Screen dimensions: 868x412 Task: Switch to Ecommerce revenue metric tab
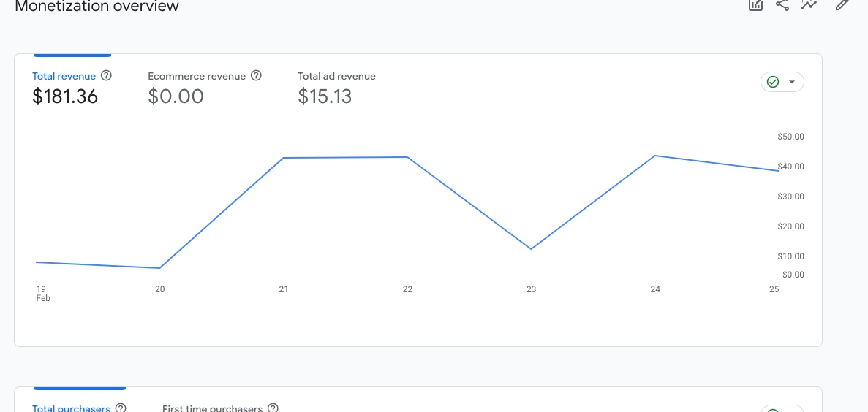197,76
